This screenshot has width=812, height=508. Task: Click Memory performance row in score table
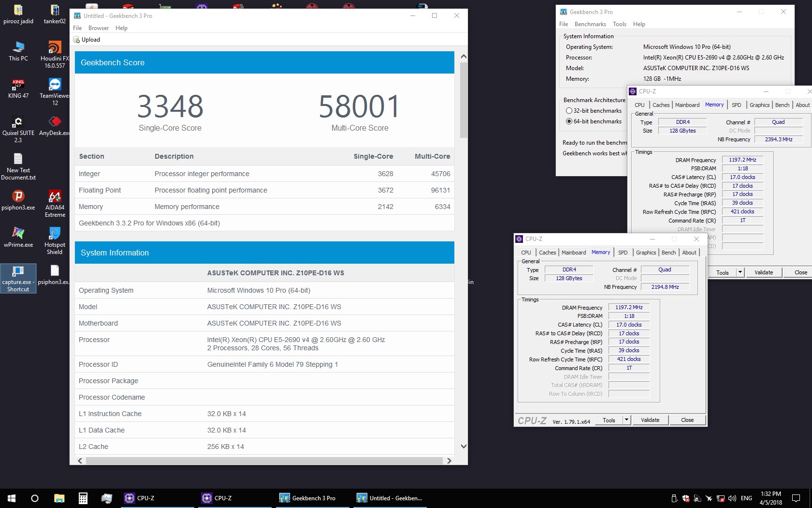[264, 207]
